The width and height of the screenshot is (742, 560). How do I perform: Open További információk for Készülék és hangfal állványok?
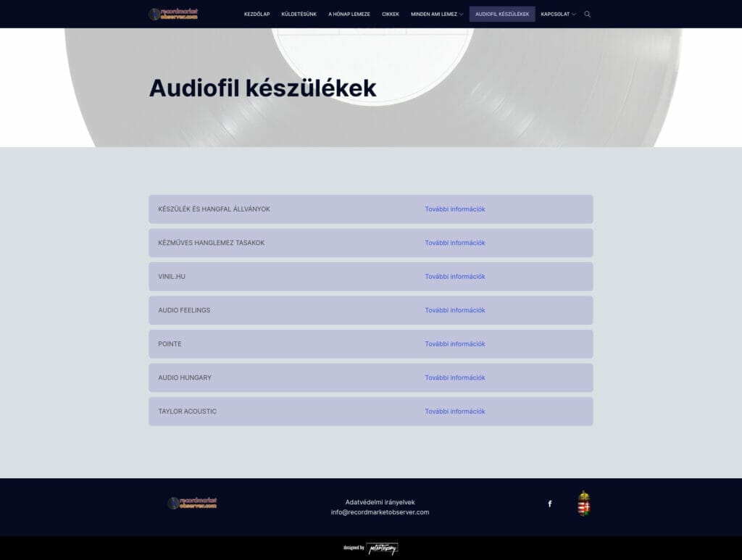[x=454, y=209]
